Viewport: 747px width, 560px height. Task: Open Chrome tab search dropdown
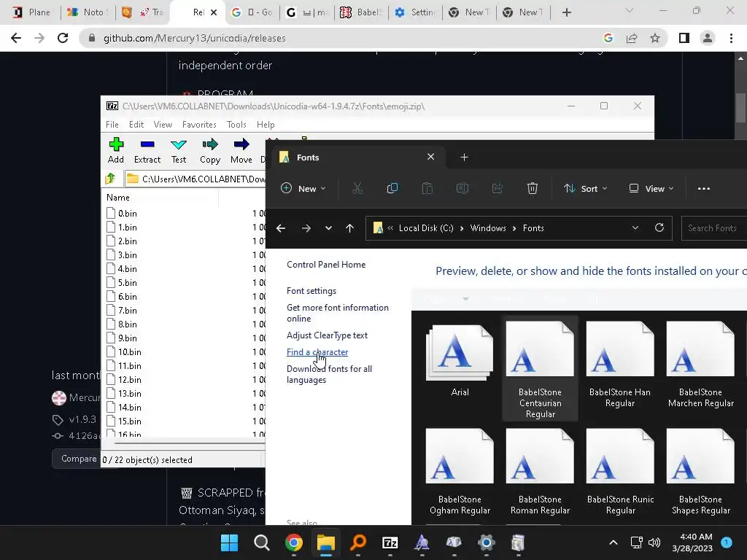click(x=630, y=10)
